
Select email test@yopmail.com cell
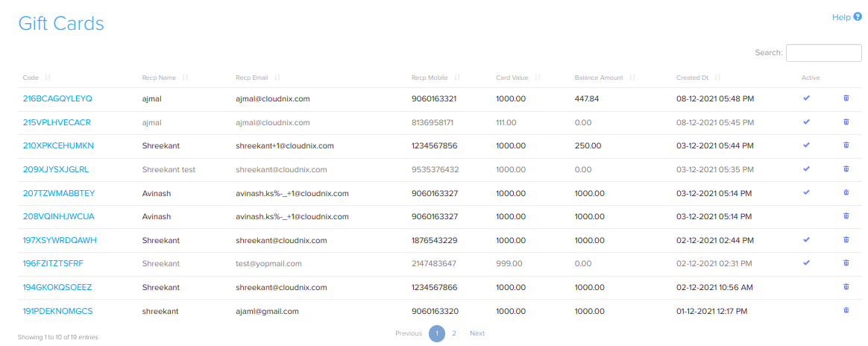click(x=268, y=263)
